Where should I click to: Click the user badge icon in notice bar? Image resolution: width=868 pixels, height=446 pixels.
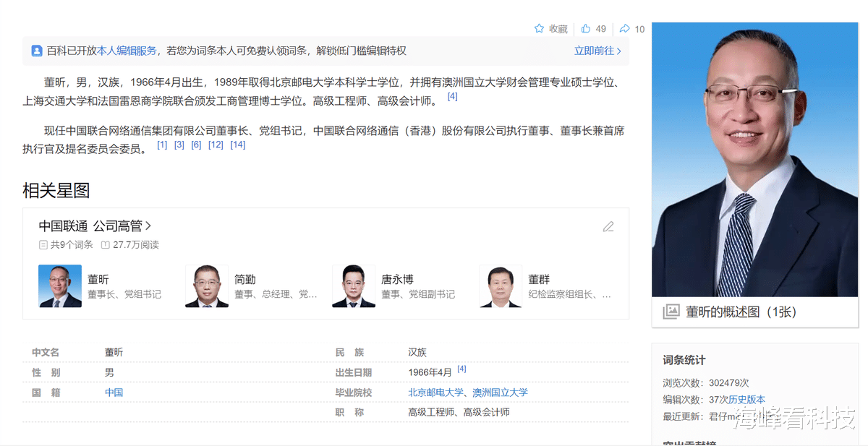tap(37, 51)
